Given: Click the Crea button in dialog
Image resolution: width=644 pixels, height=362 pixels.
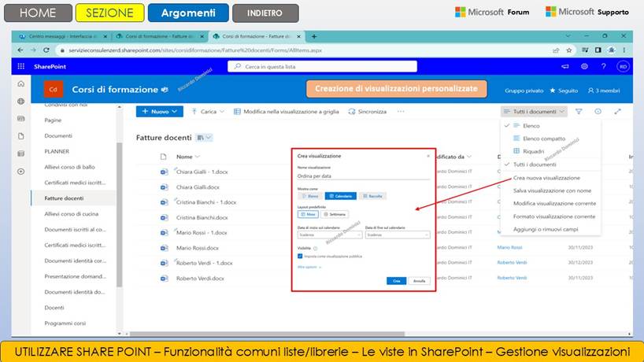Looking at the screenshot, I should click(396, 281).
